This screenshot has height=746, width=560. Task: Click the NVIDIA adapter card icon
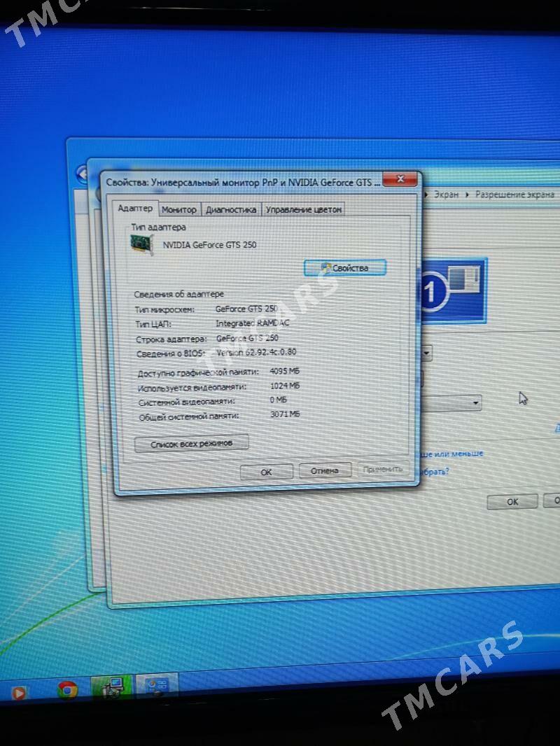[142, 244]
